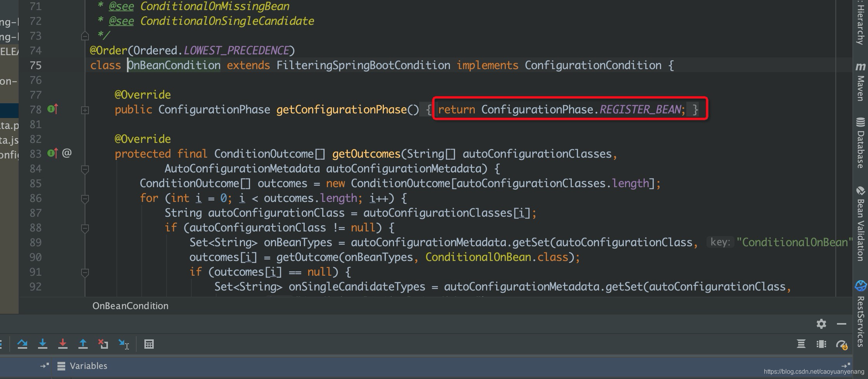
Task: Open debug panel settings gear
Action: (821, 323)
